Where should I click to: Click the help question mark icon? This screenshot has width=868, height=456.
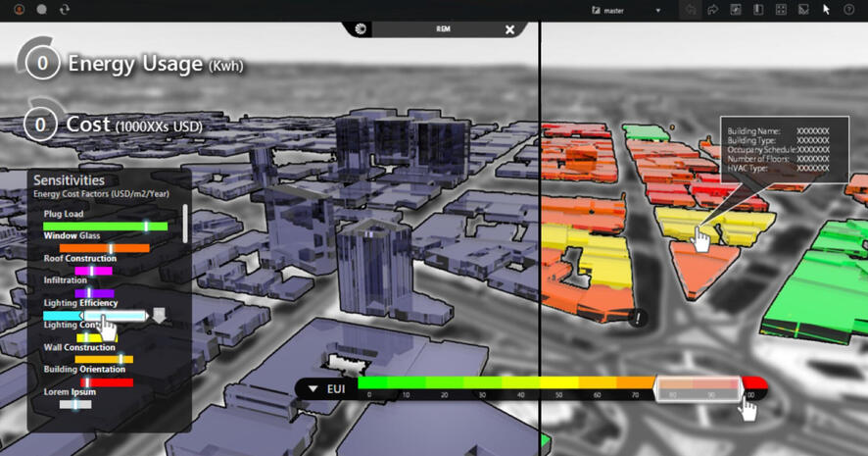[848, 10]
